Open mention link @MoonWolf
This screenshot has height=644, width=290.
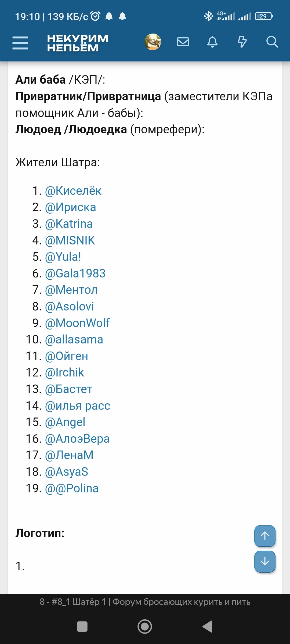(x=77, y=323)
